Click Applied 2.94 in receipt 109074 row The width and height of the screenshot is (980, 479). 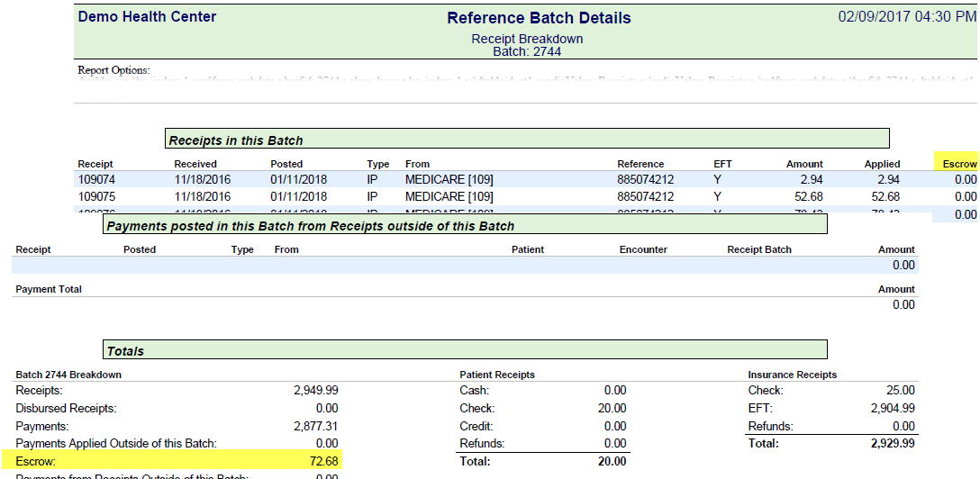point(887,180)
